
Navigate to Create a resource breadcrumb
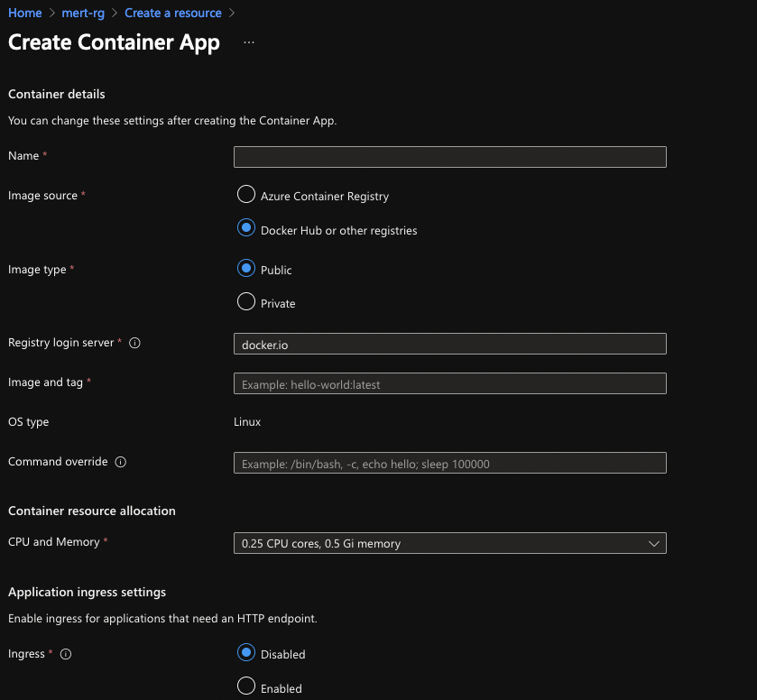click(173, 13)
